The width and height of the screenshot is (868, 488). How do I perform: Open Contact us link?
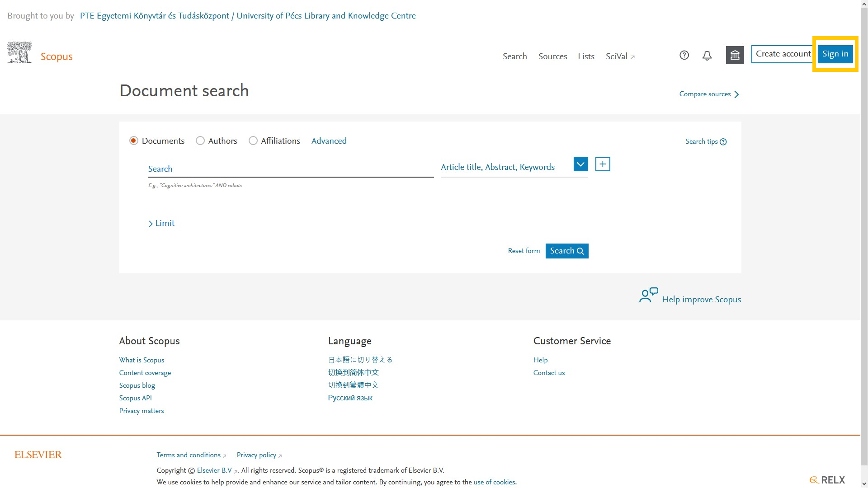[x=549, y=373]
